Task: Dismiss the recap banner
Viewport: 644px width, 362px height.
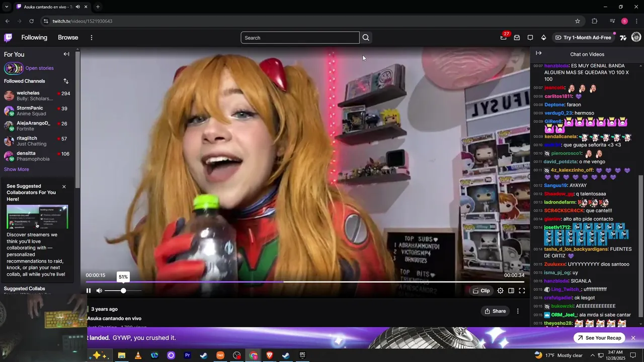Action: (x=633, y=338)
